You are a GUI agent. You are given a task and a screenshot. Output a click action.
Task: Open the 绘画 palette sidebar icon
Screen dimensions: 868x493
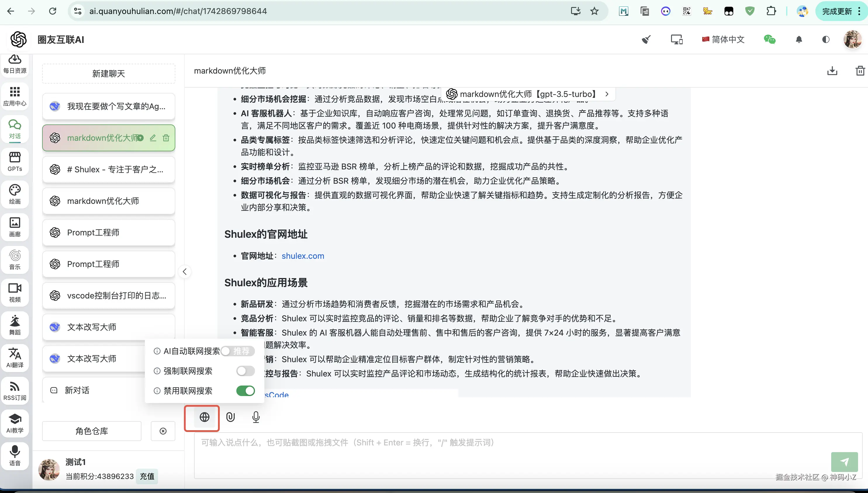pos(15,194)
